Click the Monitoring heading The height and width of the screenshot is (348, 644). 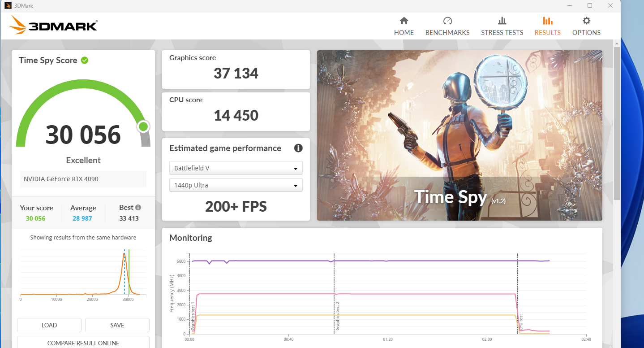pos(191,238)
